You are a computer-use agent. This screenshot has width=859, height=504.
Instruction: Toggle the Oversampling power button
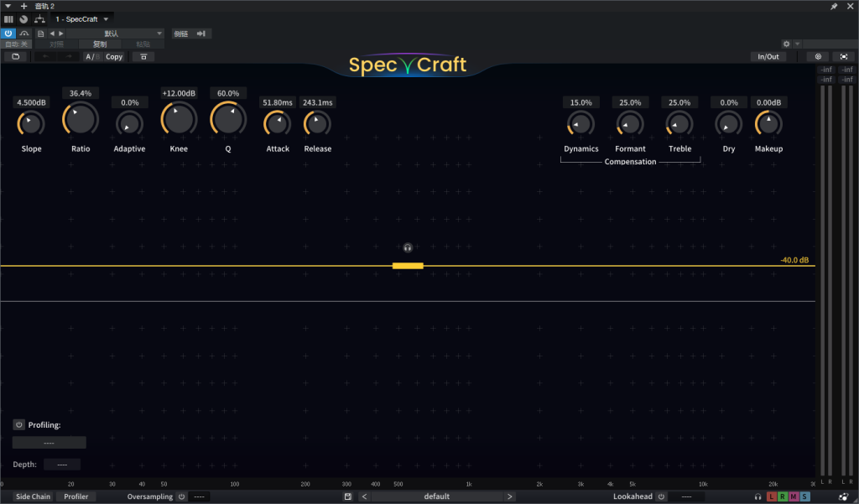pyautogui.click(x=182, y=496)
